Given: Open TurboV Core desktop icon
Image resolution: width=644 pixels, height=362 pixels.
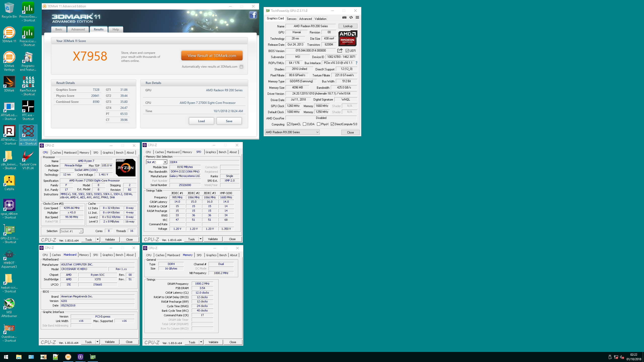Looking at the screenshot, I should click(28, 160).
